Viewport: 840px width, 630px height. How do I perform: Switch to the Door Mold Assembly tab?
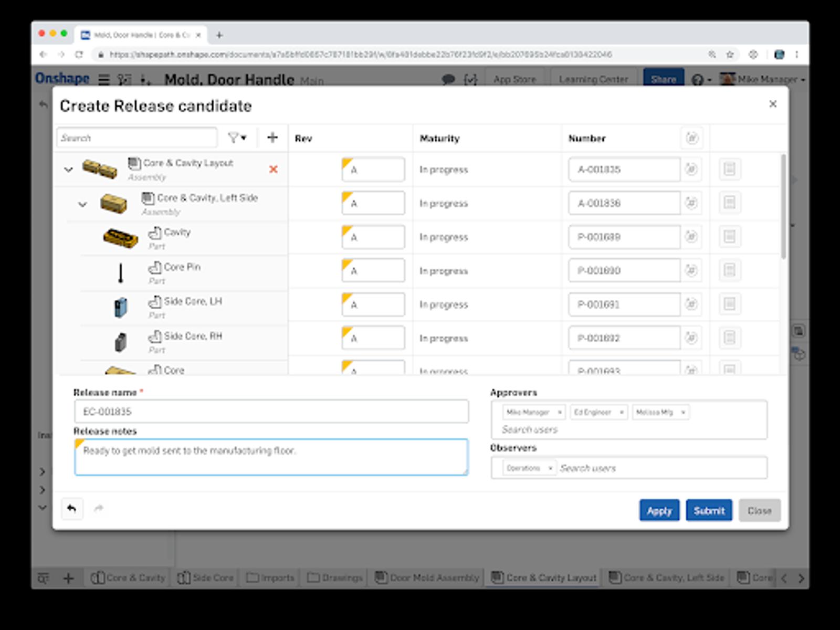[x=427, y=577]
